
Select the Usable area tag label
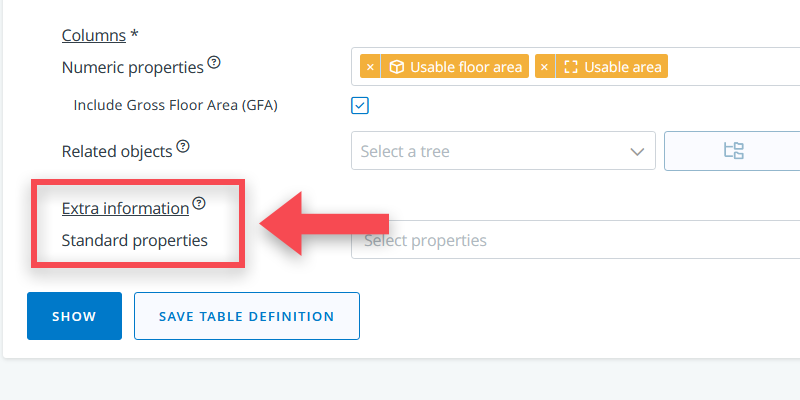point(623,67)
